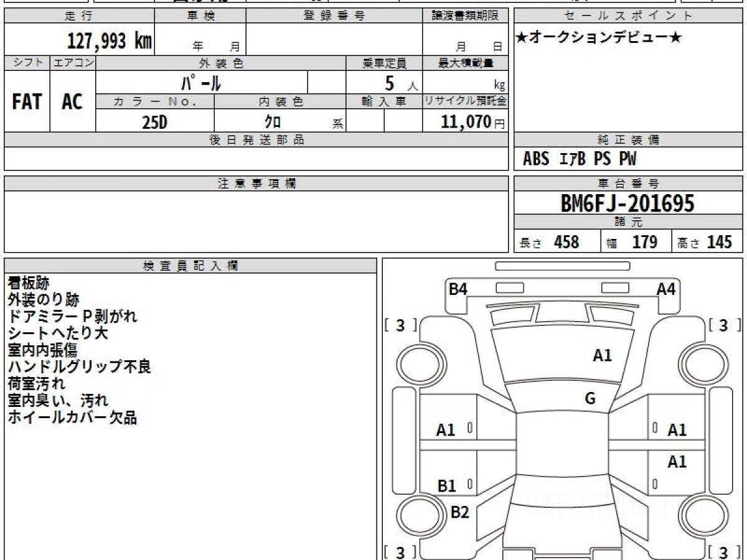The width and height of the screenshot is (747, 560).
Task: Click the 走行 column header
Action: pos(78,16)
